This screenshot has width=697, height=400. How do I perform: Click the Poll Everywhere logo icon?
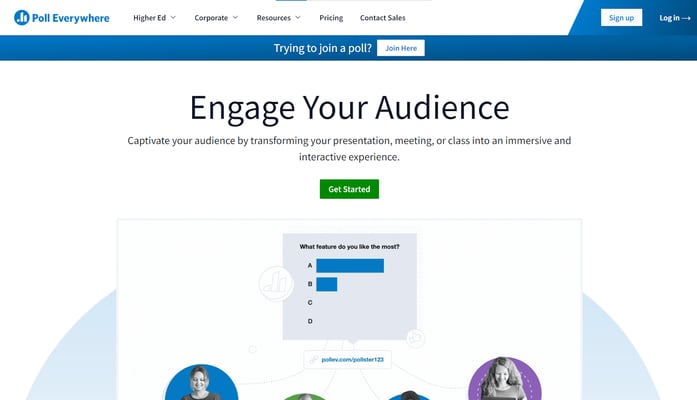tap(21, 18)
